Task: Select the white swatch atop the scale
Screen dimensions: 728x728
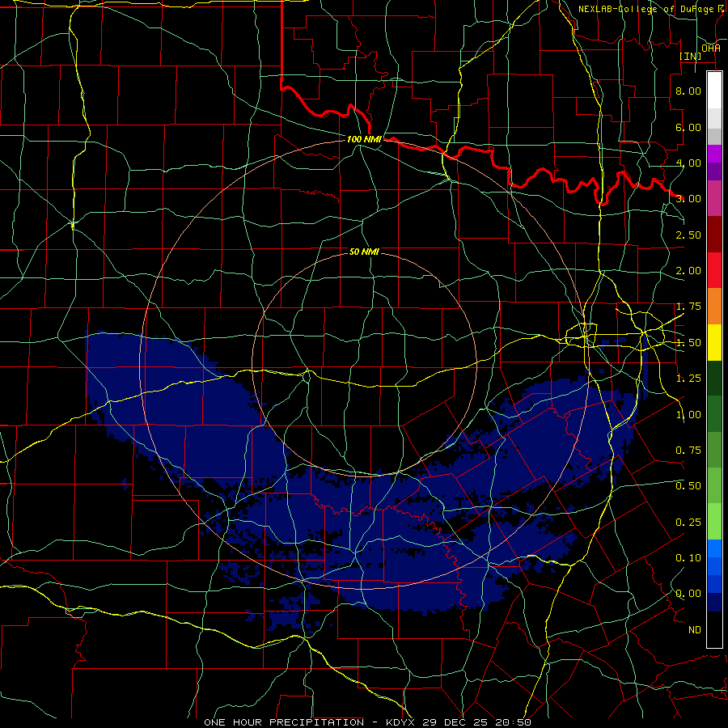Action: pos(714,90)
